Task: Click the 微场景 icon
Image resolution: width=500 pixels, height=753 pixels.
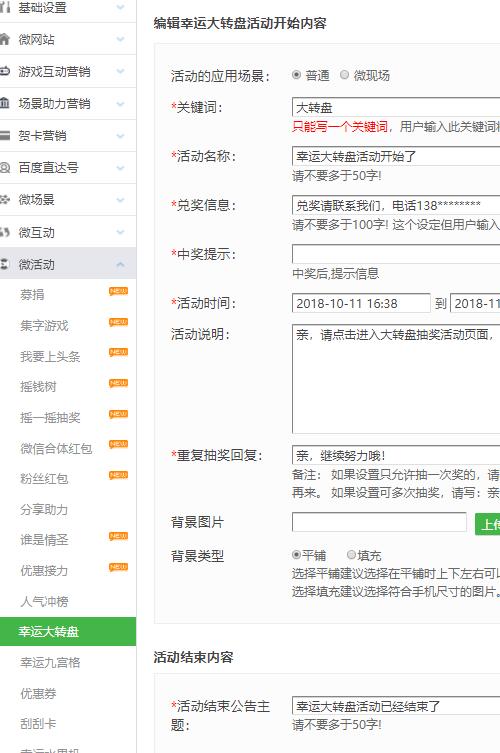Action: pyautogui.click(x=5, y=199)
